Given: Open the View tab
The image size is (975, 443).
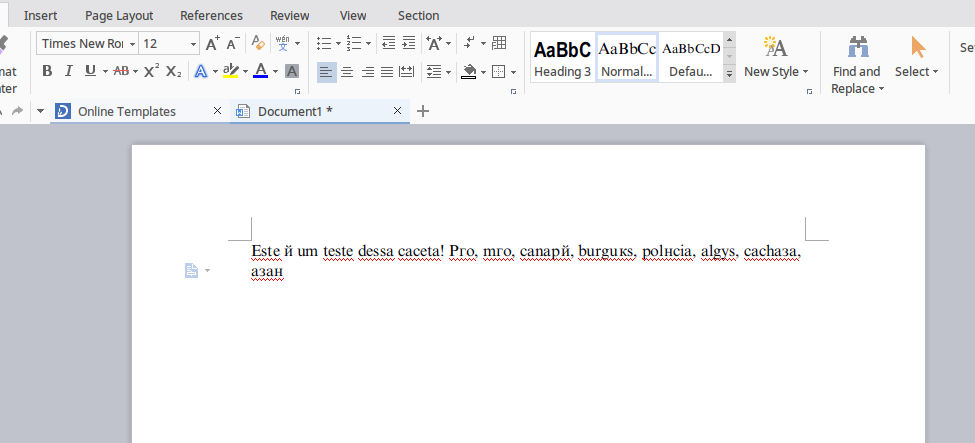Looking at the screenshot, I should coord(353,16).
